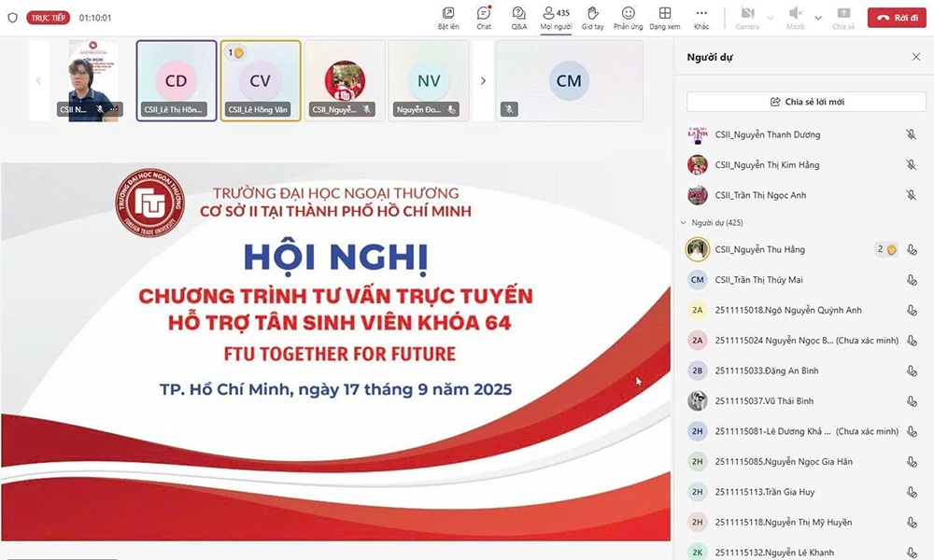Start screen sharing via Chia sẻ
The image size is (934, 560).
point(843,14)
